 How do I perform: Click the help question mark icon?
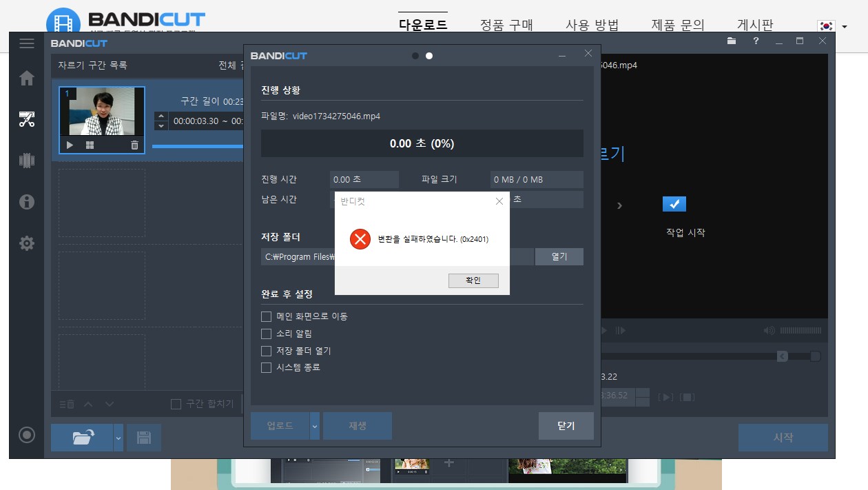(x=756, y=41)
